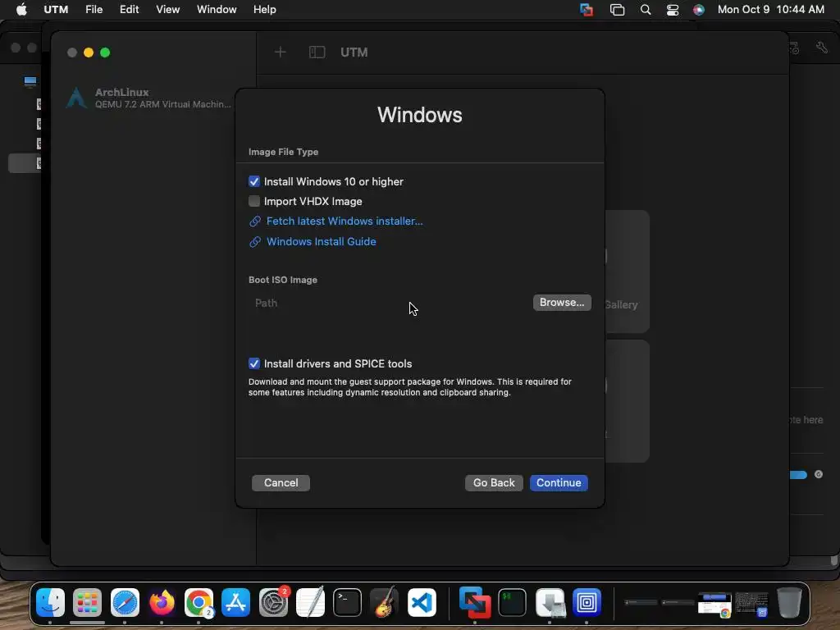The width and height of the screenshot is (840, 630).
Task: Click the date and time in the menu bar
Action: 771,10
